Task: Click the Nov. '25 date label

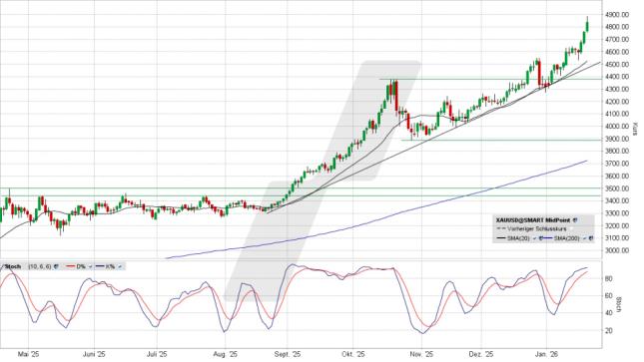Action: [421, 354]
